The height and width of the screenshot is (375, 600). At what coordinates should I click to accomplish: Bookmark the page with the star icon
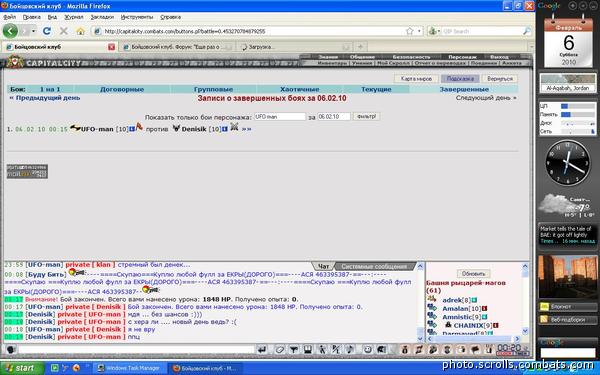tap(409, 31)
